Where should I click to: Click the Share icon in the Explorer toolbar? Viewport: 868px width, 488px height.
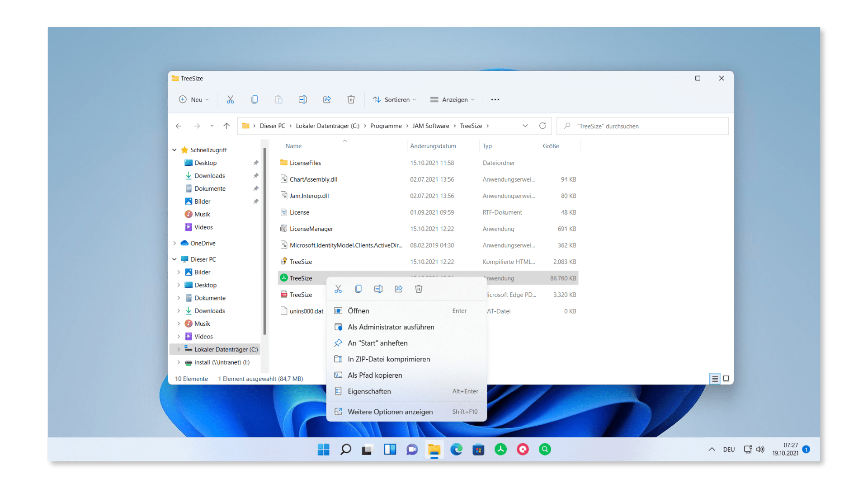[327, 99]
